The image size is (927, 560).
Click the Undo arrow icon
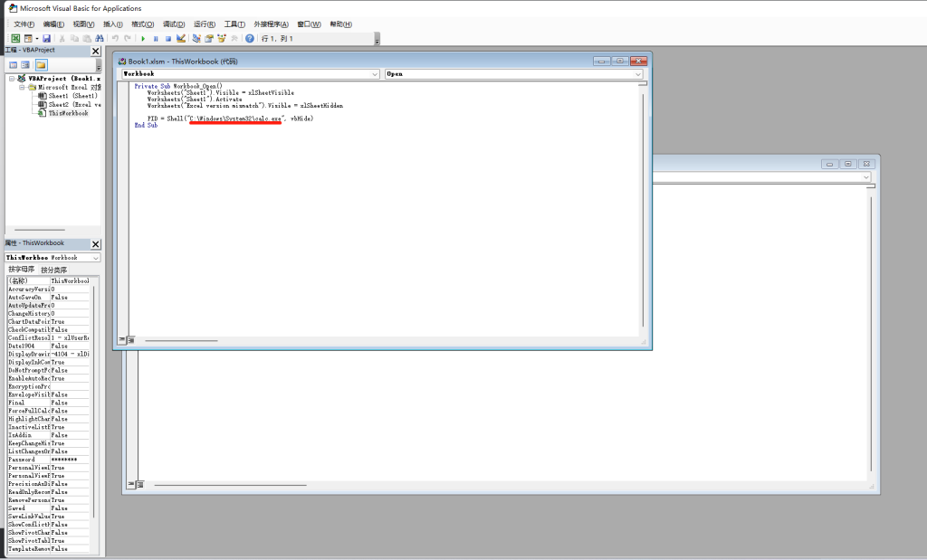coord(115,38)
